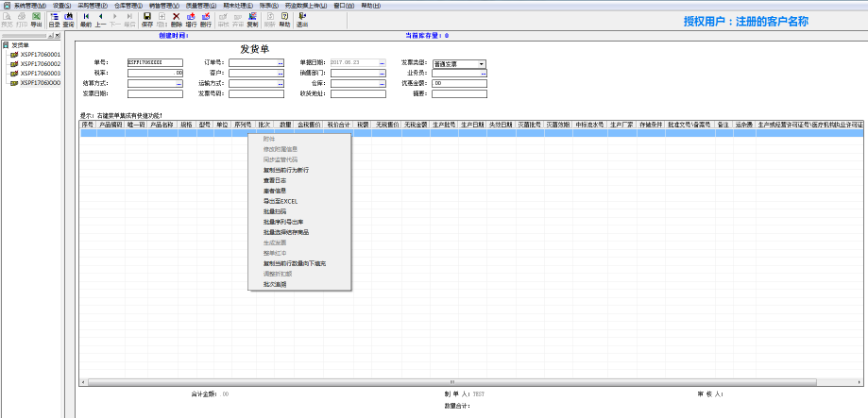The image size is (868, 418).
Task: Select tree item XSPF17060002
Action: (x=40, y=64)
